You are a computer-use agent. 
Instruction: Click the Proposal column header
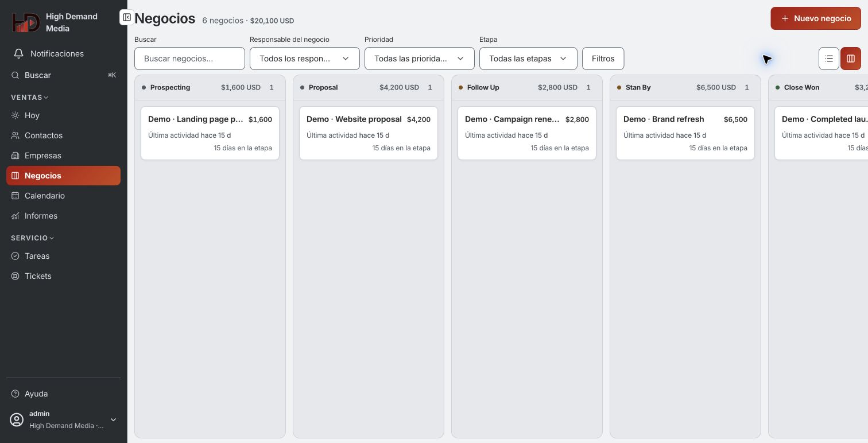369,88
